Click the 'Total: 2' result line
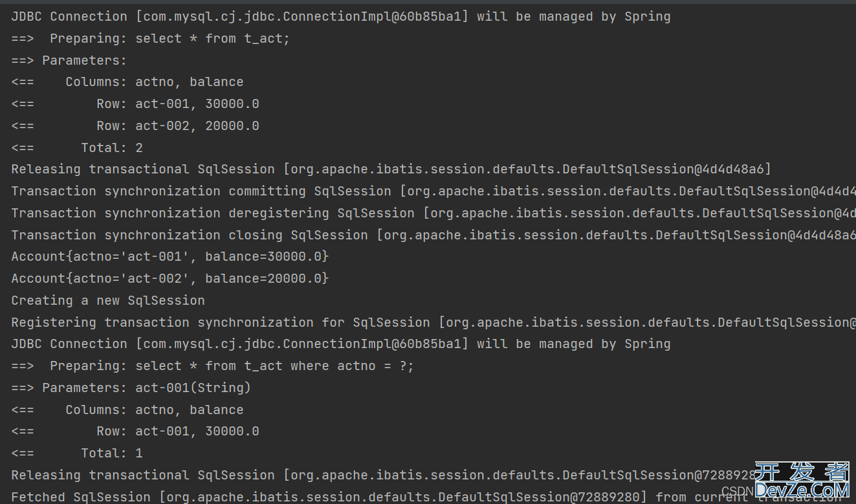The width and height of the screenshot is (856, 504). [x=77, y=148]
